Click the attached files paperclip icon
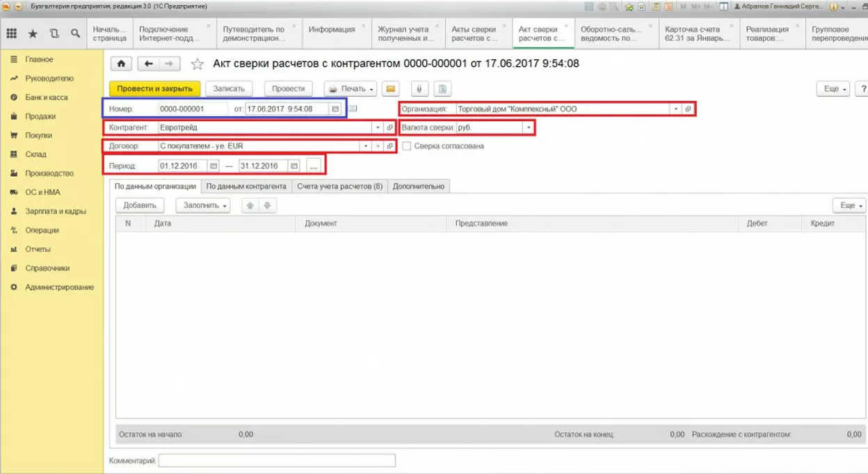This screenshot has height=474, width=868. 419,89
